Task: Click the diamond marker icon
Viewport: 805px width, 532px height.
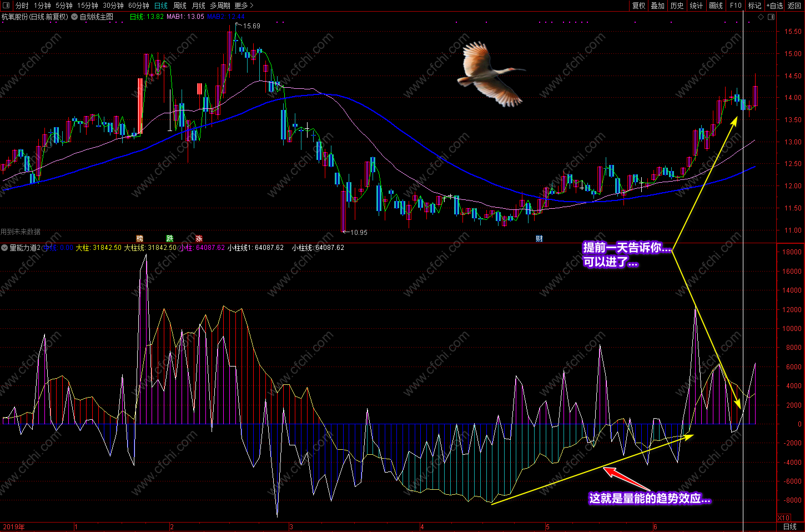Action: click(x=761, y=17)
